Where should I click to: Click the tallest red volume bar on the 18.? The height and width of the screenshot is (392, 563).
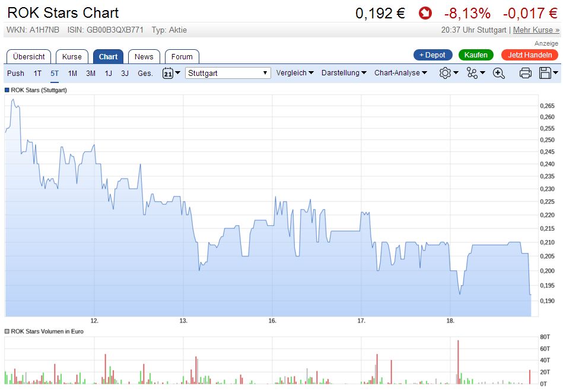pyautogui.click(x=458, y=362)
